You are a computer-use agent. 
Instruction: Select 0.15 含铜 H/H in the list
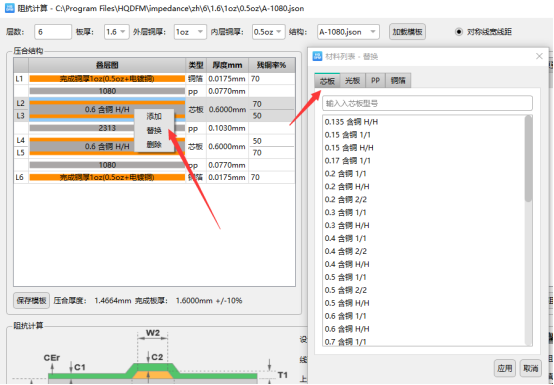tap(423, 148)
